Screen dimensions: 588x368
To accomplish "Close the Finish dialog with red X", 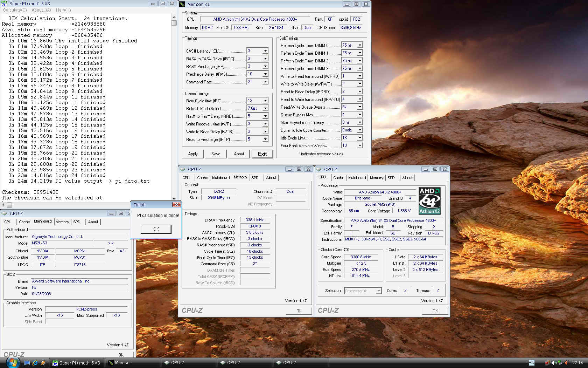I will point(176,205).
